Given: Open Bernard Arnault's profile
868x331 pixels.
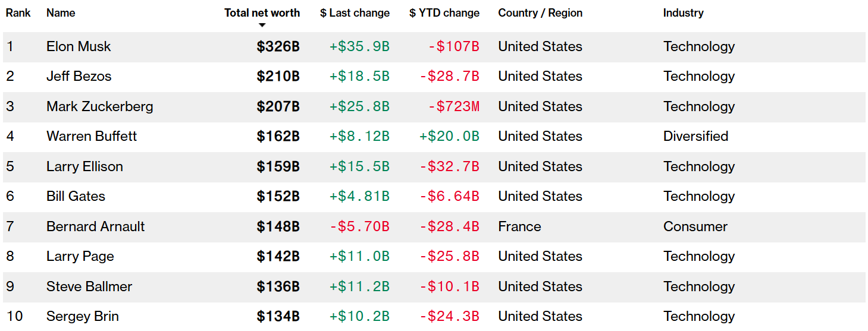Looking at the screenshot, I should [95, 226].
